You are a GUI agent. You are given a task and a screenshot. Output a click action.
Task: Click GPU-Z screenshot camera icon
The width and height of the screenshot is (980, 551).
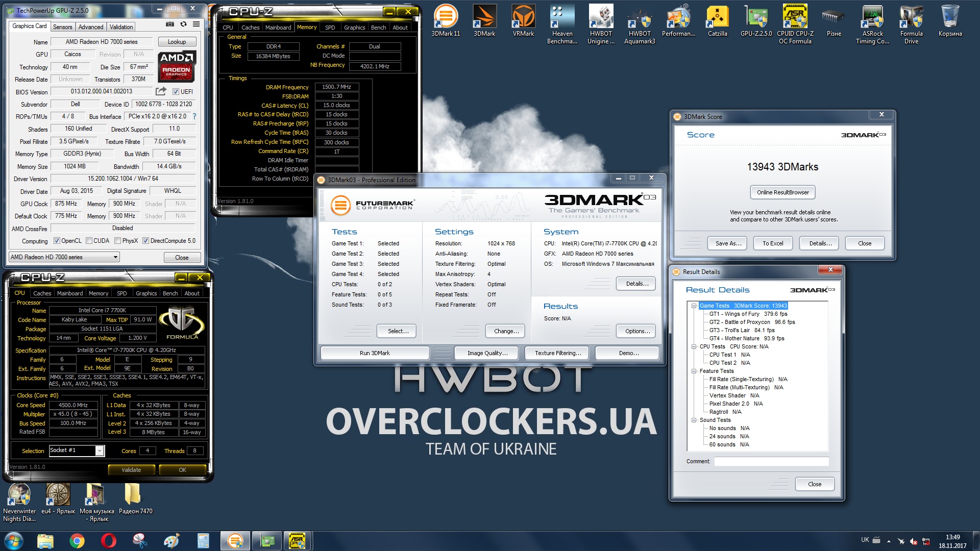[x=170, y=24]
